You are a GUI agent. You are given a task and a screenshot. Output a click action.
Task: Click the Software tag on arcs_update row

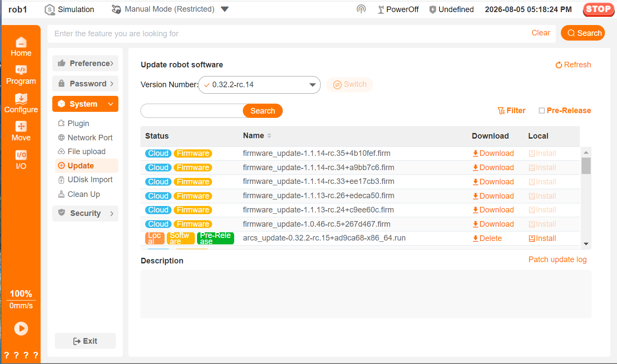click(x=181, y=238)
